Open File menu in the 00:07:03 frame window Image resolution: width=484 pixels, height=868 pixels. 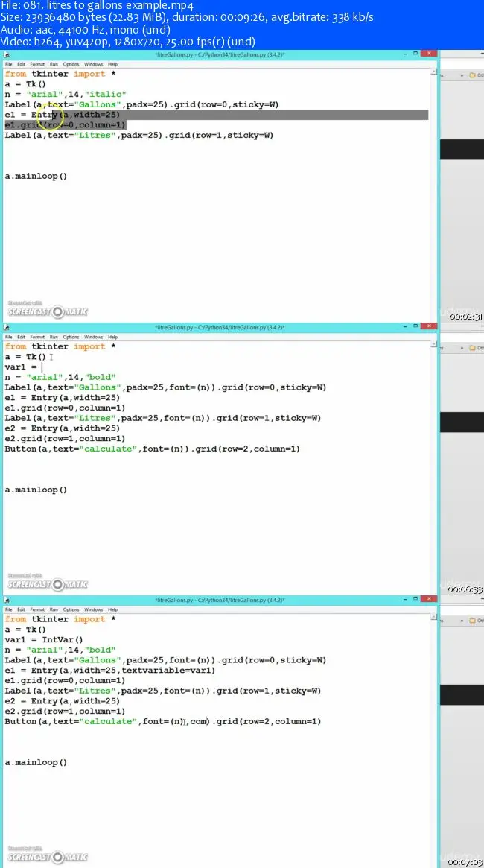click(8, 609)
